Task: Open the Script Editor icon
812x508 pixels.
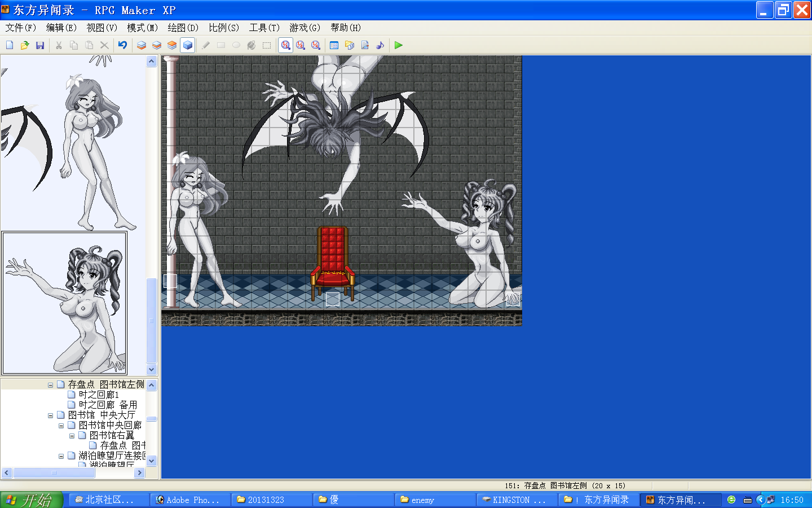Action: click(365, 45)
